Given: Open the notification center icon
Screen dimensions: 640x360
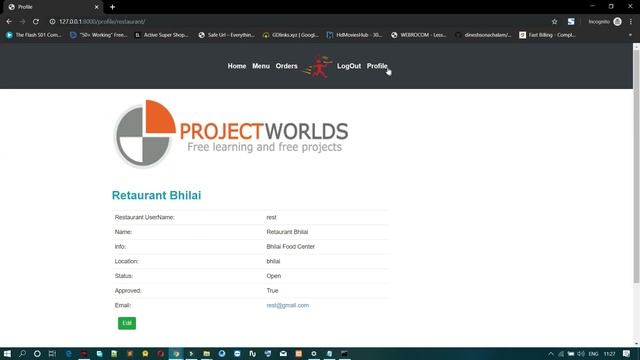Looking at the screenshot, I should click(627, 354).
